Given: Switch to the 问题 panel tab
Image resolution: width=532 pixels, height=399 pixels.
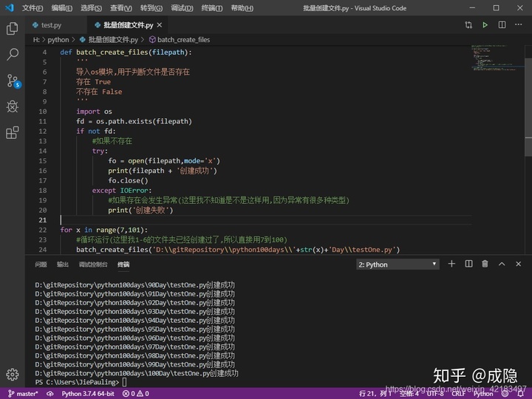Looking at the screenshot, I should tap(41, 265).
